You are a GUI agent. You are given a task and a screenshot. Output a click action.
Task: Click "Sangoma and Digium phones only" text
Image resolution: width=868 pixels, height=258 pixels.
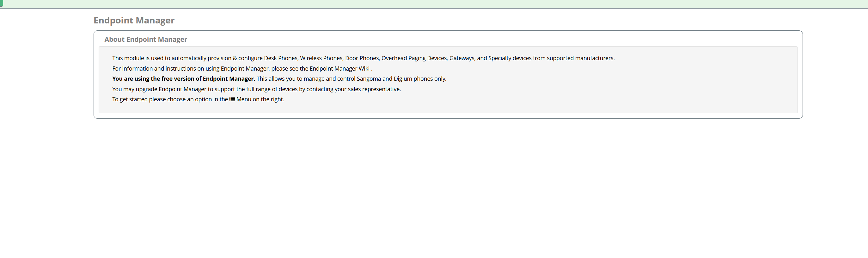click(x=401, y=79)
